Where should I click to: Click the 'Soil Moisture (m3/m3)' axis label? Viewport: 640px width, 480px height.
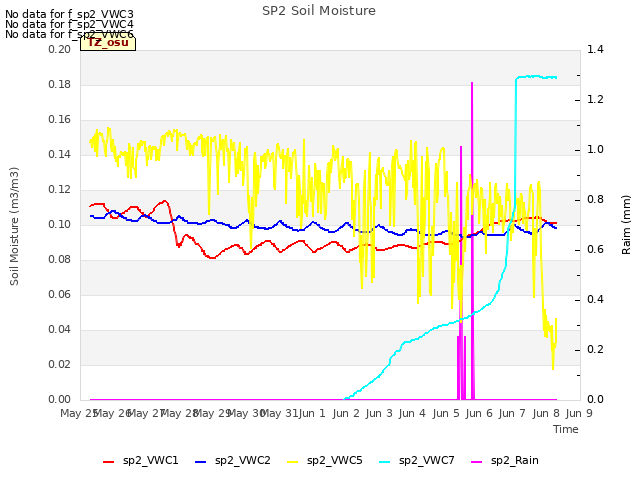(14, 226)
